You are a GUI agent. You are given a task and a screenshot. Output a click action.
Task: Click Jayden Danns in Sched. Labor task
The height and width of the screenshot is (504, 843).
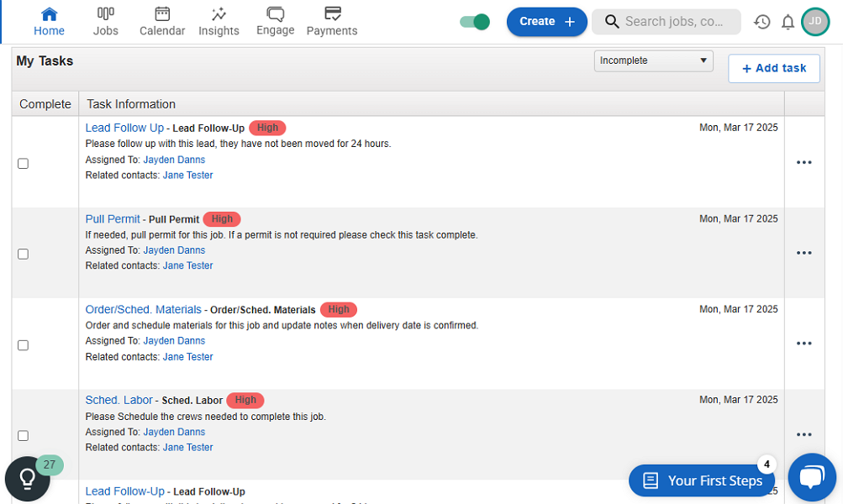pyautogui.click(x=174, y=432)
